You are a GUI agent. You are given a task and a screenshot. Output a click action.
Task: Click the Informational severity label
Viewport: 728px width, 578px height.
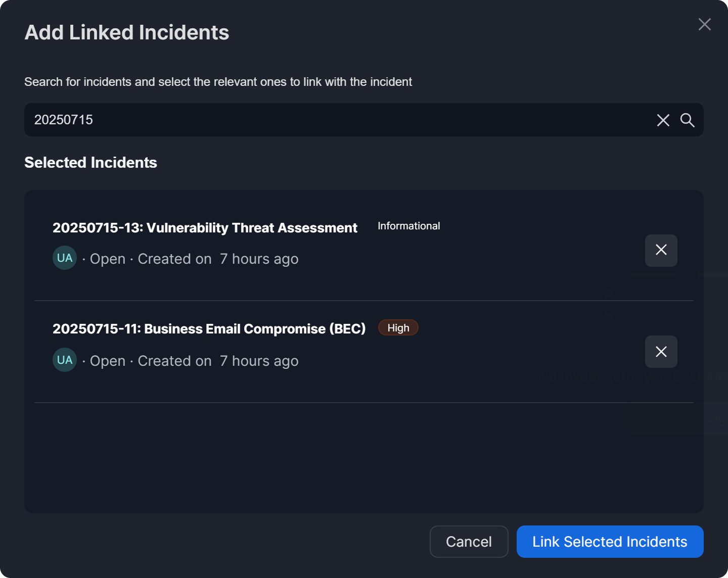click(408, 226)
